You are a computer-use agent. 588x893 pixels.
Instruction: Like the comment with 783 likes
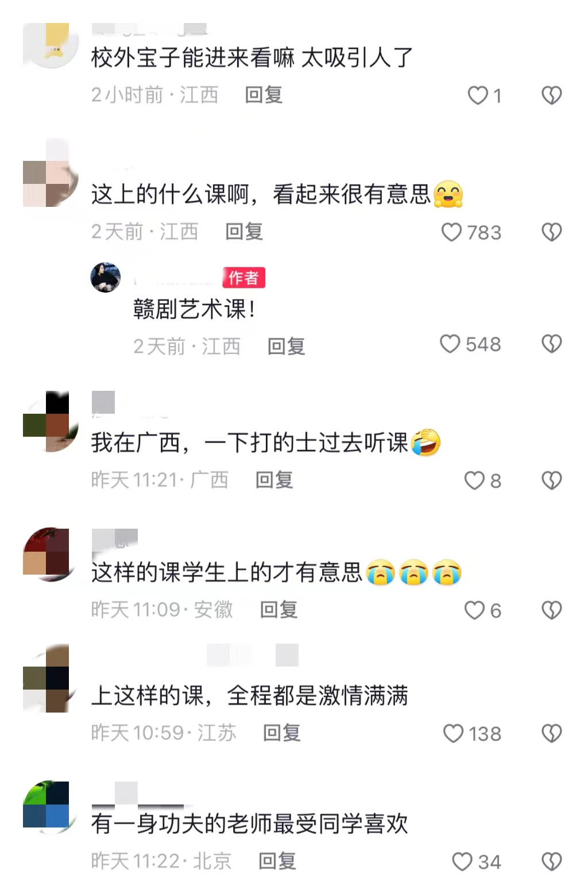click(x=451, y=232)
